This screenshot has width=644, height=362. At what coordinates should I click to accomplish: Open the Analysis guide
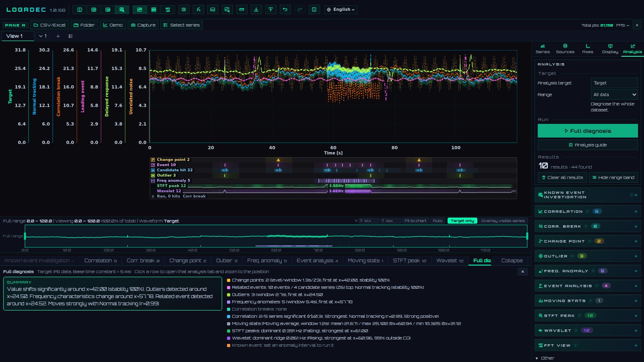point(588,145)
